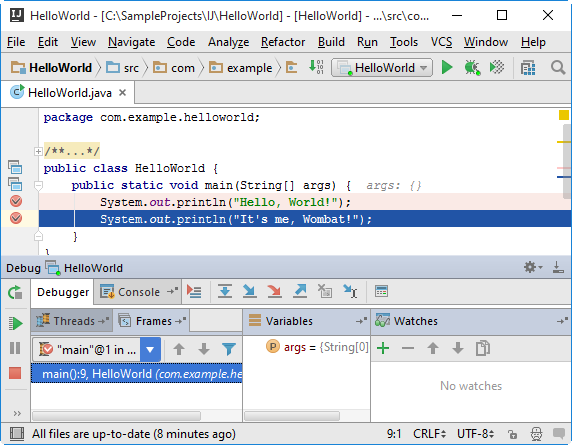Open the VCS menu

click(441, 42)
